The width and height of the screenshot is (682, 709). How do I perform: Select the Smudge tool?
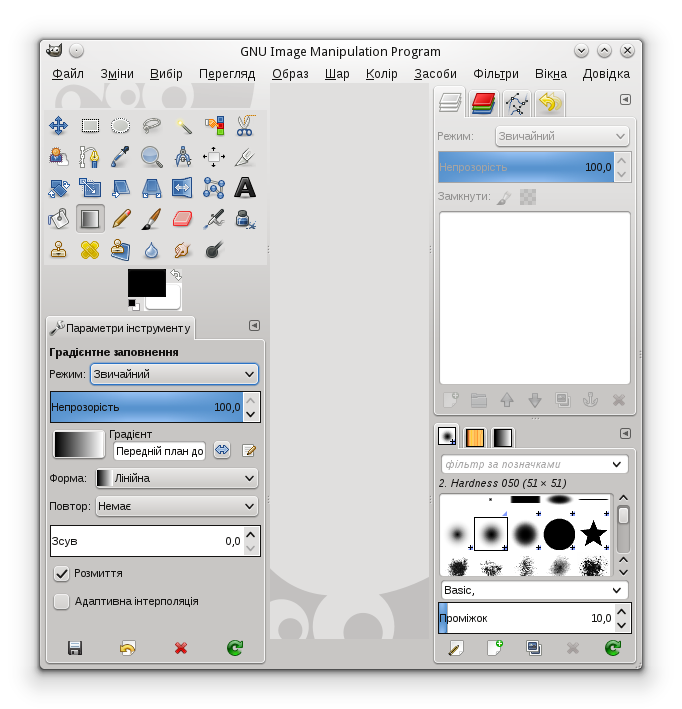coord(183,250)
